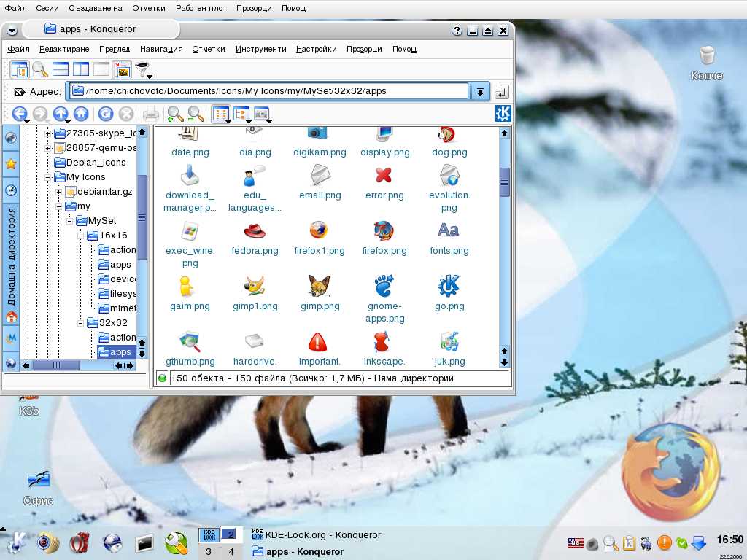747x560 pixels.
Task: Go back with the blue back arrow
Action: coord(19,114)
